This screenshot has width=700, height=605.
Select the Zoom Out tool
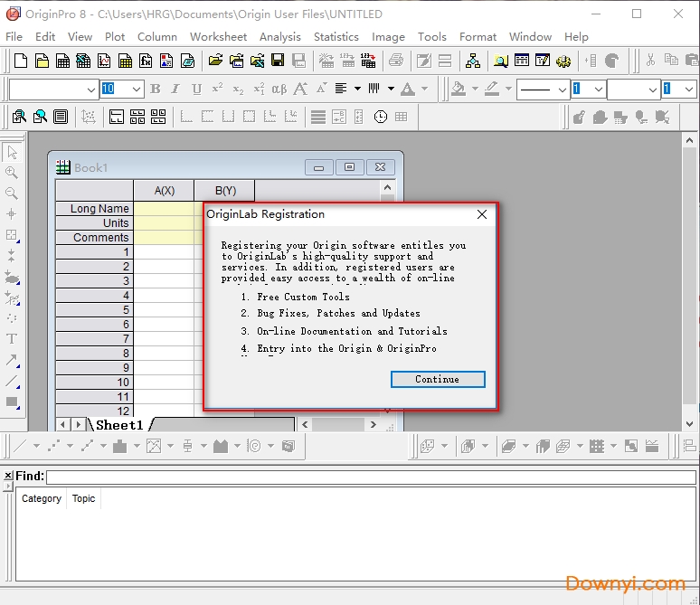(x=12, y=193)
